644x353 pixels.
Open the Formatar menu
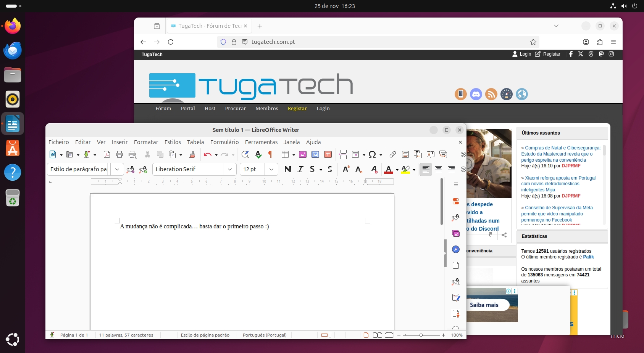pyautogui.click(x=146, y=142)
